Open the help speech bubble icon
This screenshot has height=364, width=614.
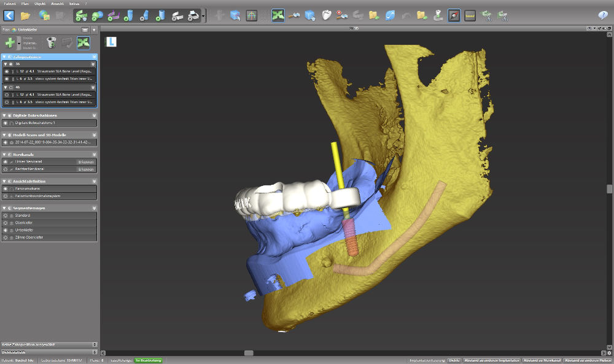[603, 15]
